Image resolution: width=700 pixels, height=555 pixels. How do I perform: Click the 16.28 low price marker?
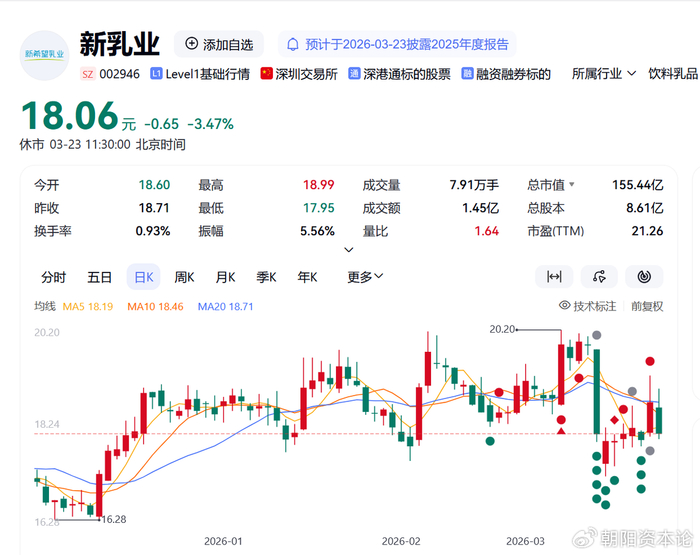coord(114,519)
